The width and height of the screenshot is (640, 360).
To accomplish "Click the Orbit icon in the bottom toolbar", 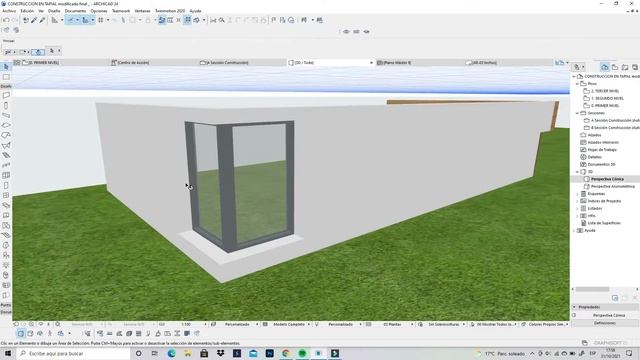I will tap(40, 333).
